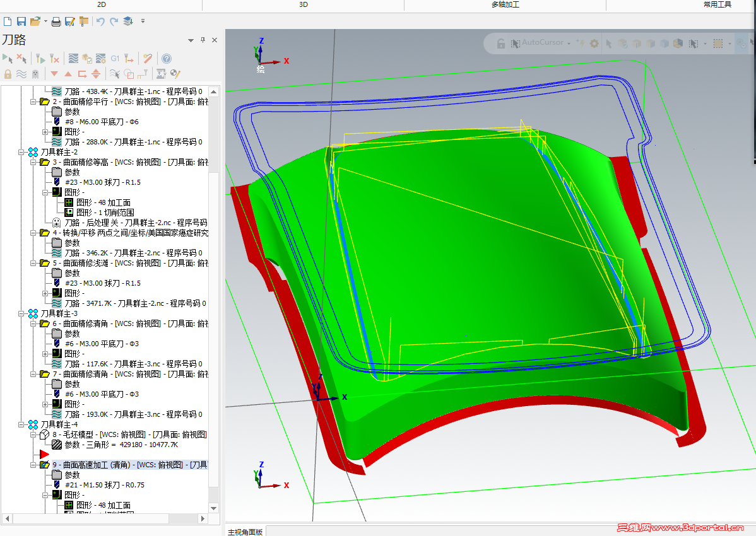Open the AutoCursor dropdown

click(x=569, y=44)
